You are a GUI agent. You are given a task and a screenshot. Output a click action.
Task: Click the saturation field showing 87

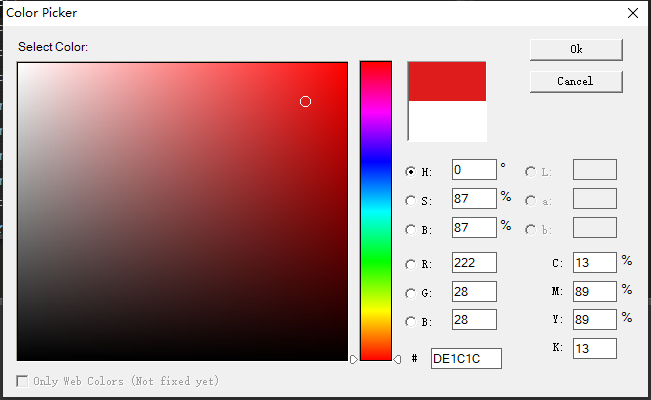pyautogui.click(x=474, y=199)
